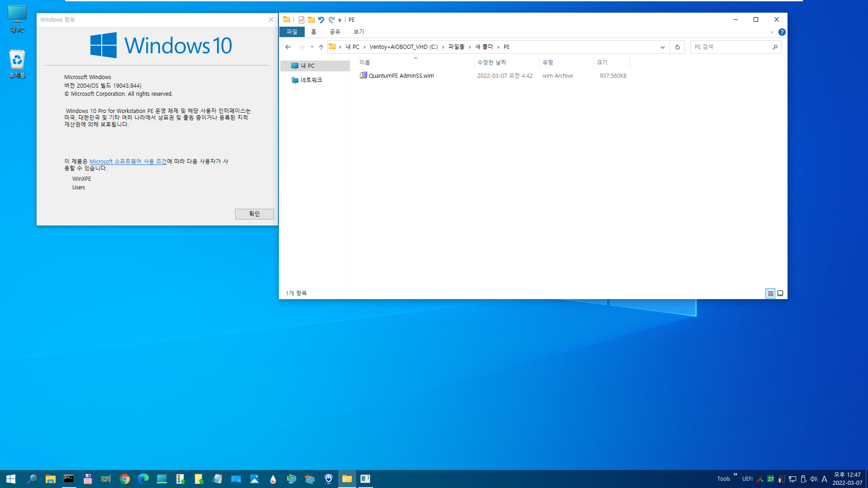Expand the Tools toolbar chevron on the taskbar
The width and height of the screenshot is (868, 488).
tap(736, 474)
